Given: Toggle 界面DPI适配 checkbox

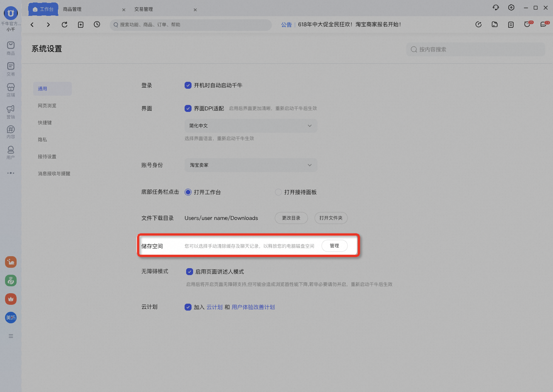Looking at the screenshot, I should (188, 108).
